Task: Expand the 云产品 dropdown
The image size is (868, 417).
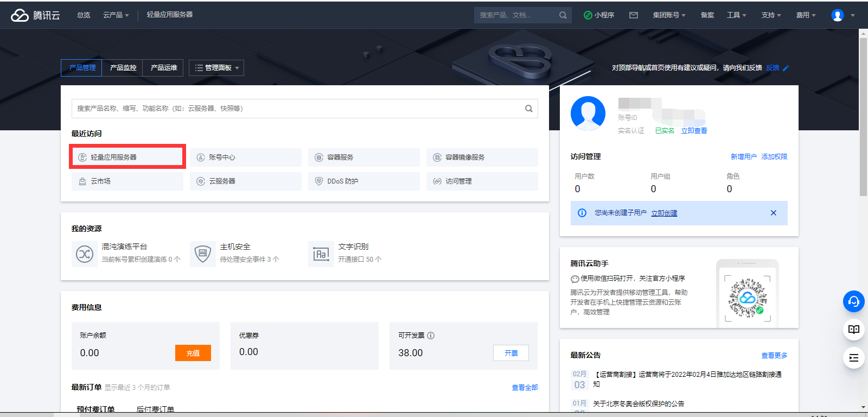Action: pos(116,15)
